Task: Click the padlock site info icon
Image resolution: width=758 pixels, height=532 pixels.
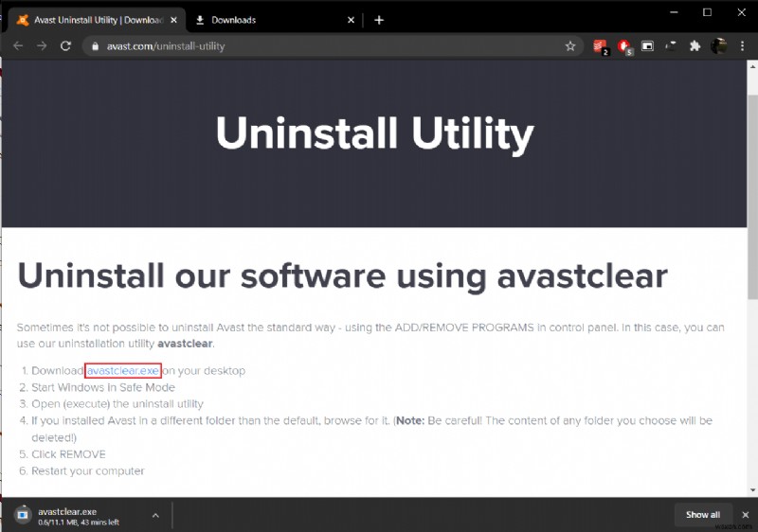Action: pos(96,46)
